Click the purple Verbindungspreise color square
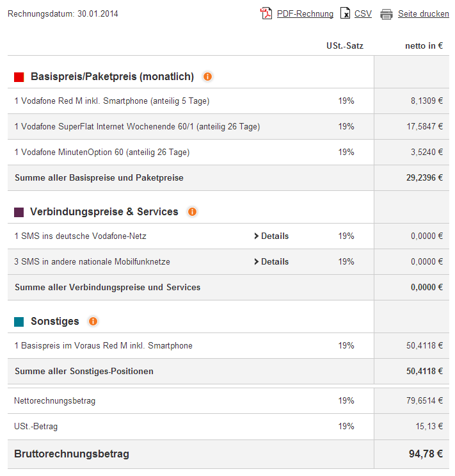This screenshot has width=455, height=476. click(x=19, y=212)
